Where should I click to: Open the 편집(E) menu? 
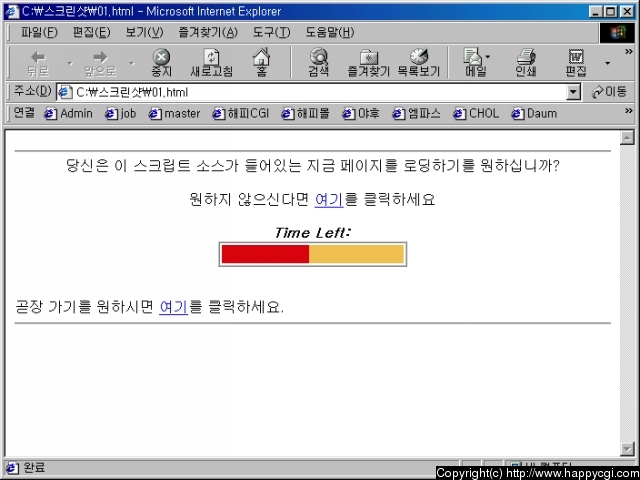pos(91,32)
